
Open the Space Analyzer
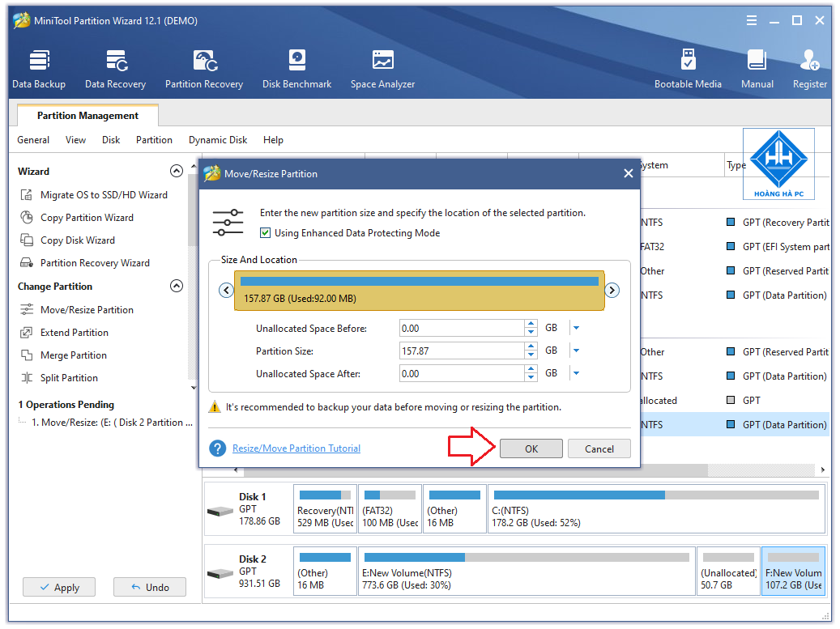[x=382, y=68]
